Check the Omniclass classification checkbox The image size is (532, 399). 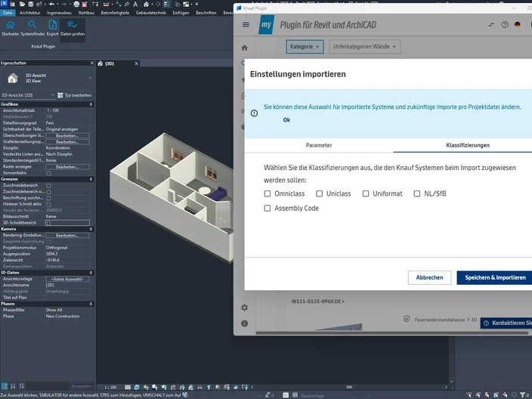point(268,193)
